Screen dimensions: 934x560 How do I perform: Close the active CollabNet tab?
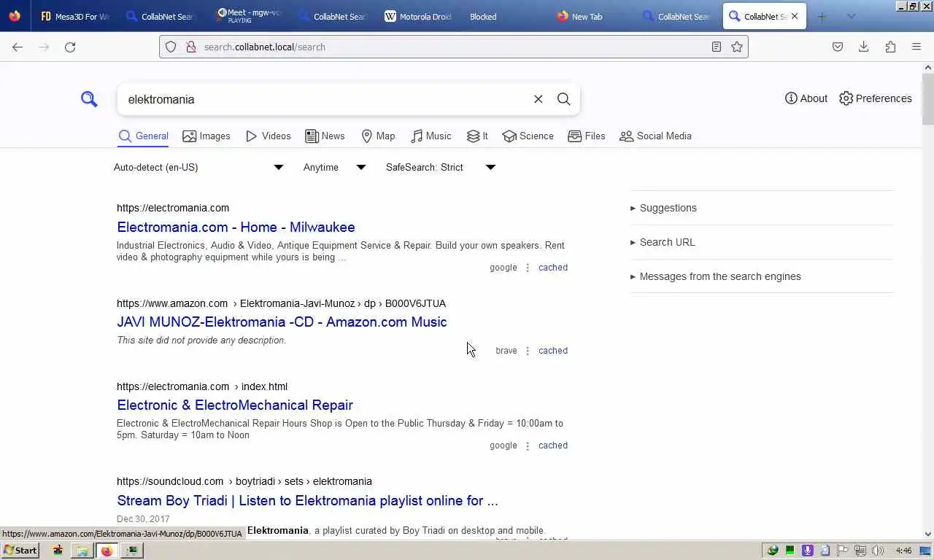[795, 16]
